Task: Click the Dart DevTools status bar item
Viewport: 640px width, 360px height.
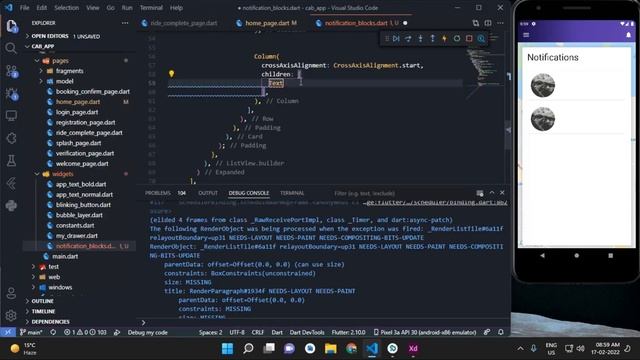Action: tap(307, 332)
